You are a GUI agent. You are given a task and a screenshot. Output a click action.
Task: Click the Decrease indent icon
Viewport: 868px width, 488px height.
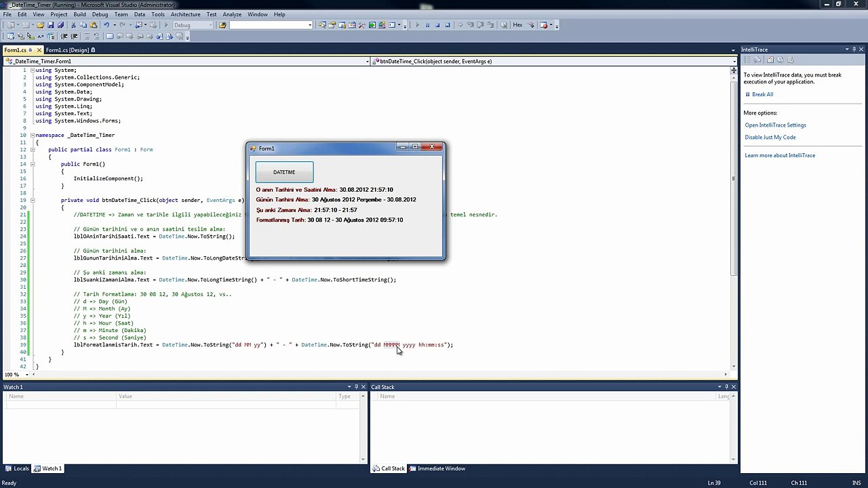tap(64, 36)
